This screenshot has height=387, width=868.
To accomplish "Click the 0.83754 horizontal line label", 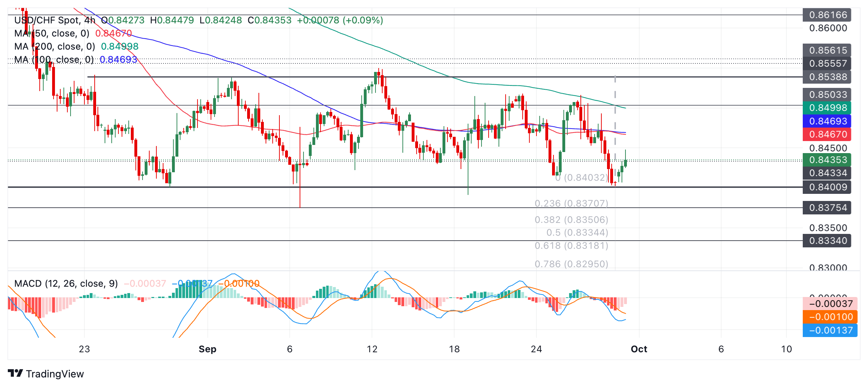I will [828, 208].
